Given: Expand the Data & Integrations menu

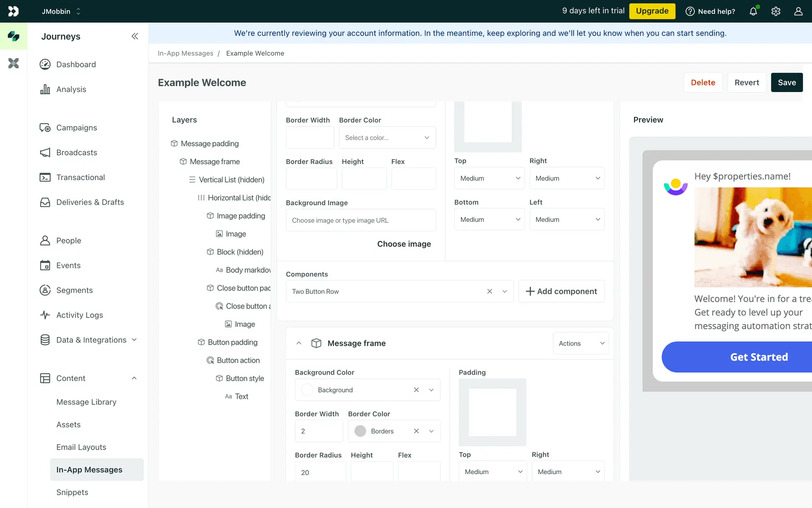Looking at the screenshot, I should click(x=134, y=340).
